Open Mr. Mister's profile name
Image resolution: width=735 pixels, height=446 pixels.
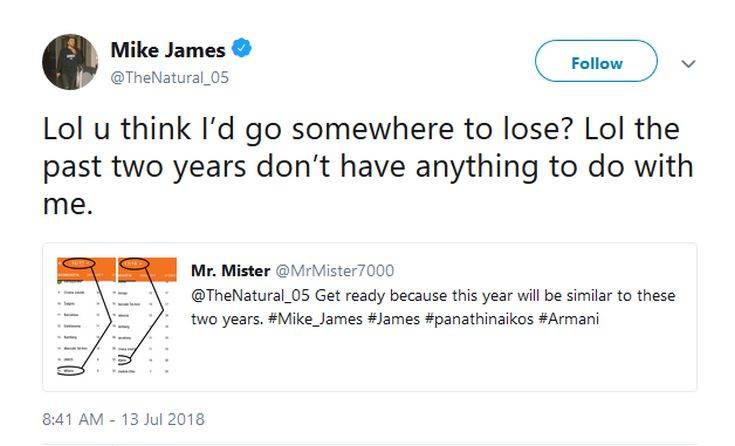tap(229, 270)
